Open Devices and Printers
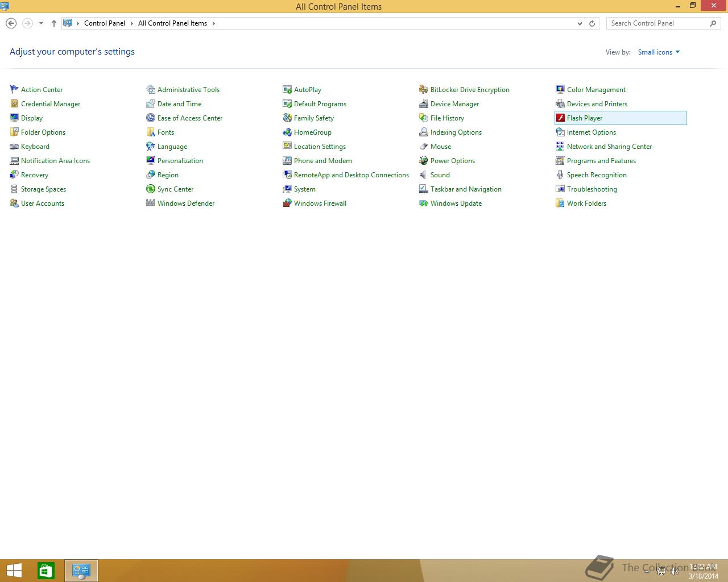Screen dimensions: 728x582 597,103
